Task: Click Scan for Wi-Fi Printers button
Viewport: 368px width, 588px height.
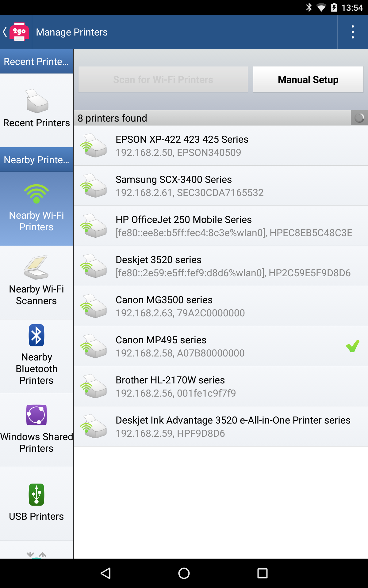Action: (x=163, y=79)
